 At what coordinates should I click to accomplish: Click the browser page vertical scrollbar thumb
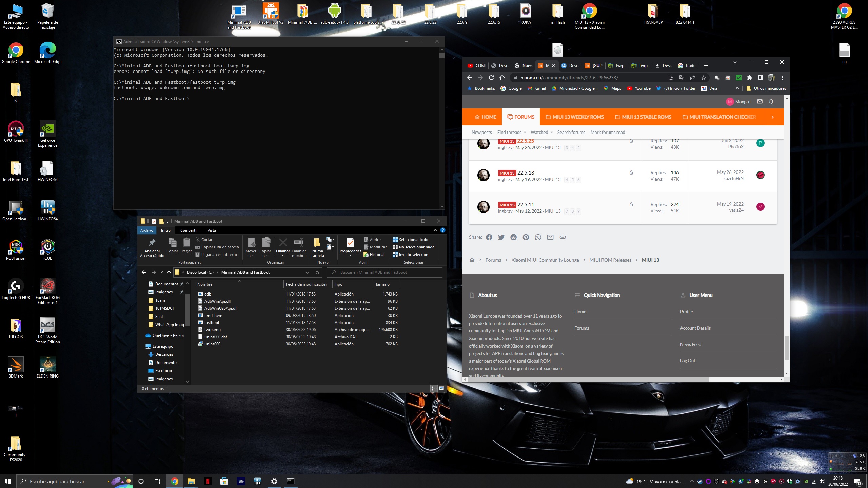787,348
